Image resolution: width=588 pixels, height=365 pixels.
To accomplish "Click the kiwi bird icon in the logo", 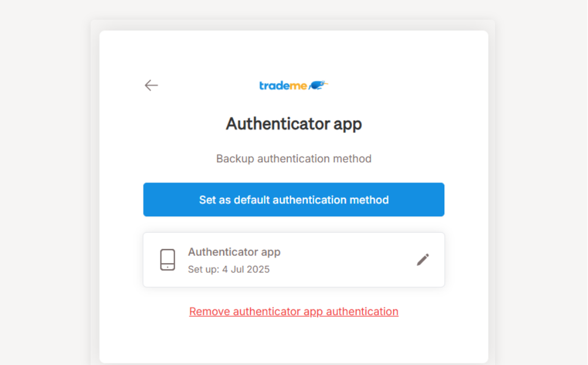I will pos(318,85).
